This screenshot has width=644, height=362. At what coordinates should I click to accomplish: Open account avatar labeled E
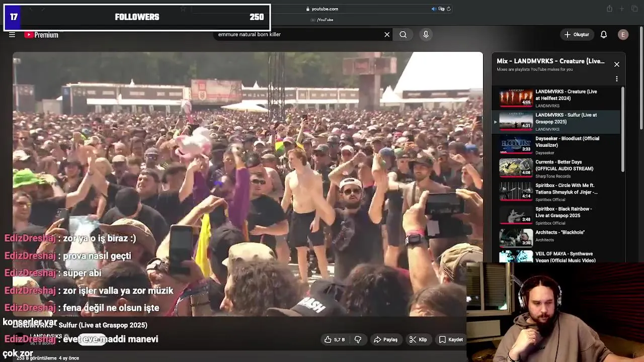coord(623,35)
